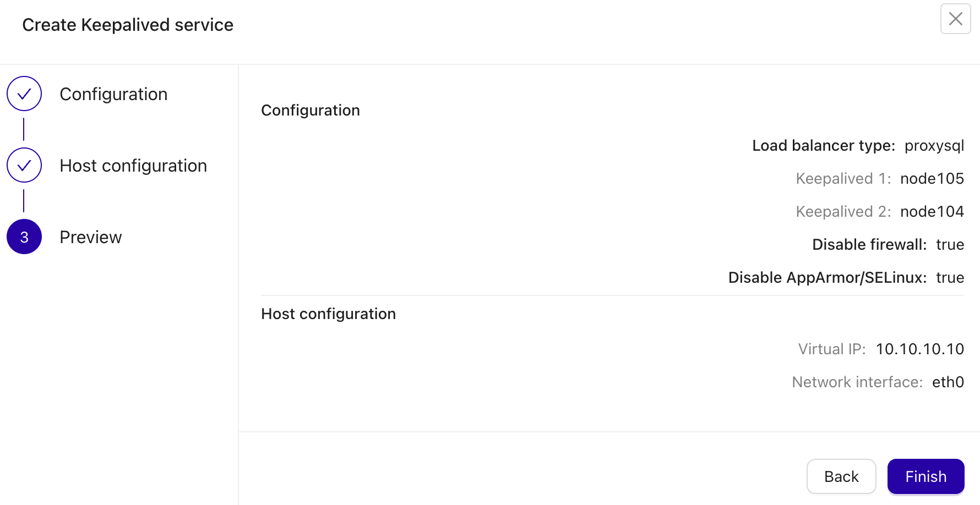Select the Keepalived 1 value node105
This screenshot has width=980, height=505.
coord(932,178)
